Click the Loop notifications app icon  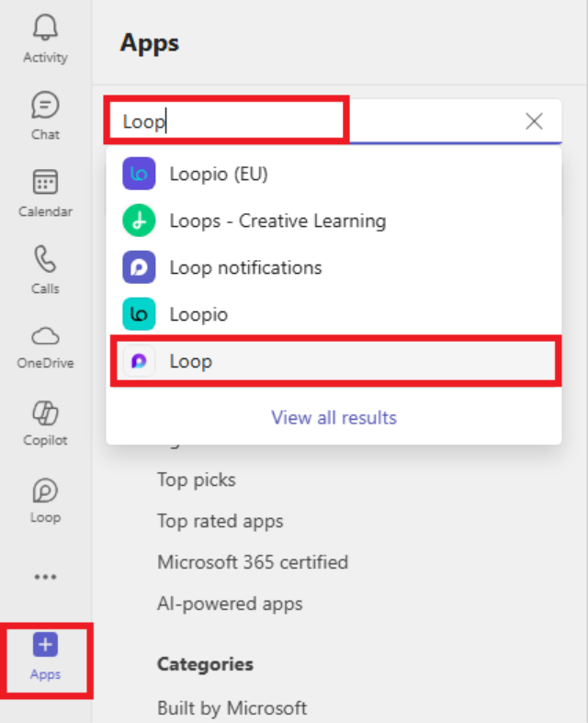click(139, 267)
